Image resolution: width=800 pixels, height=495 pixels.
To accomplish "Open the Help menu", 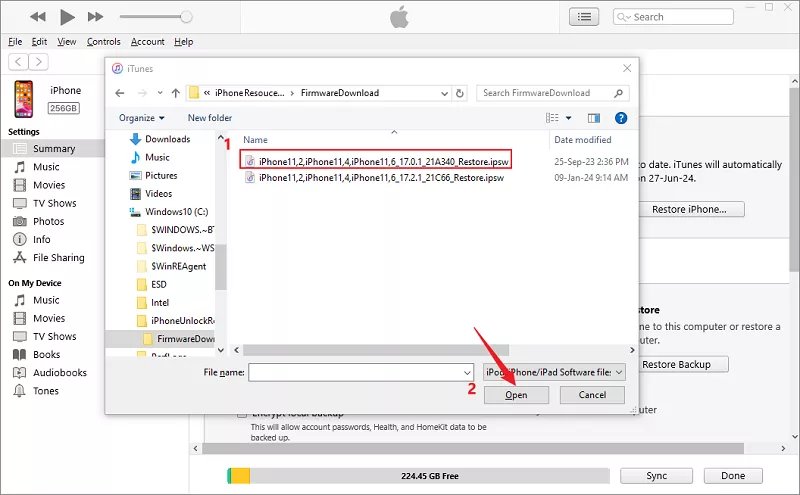I will (184, 42).
